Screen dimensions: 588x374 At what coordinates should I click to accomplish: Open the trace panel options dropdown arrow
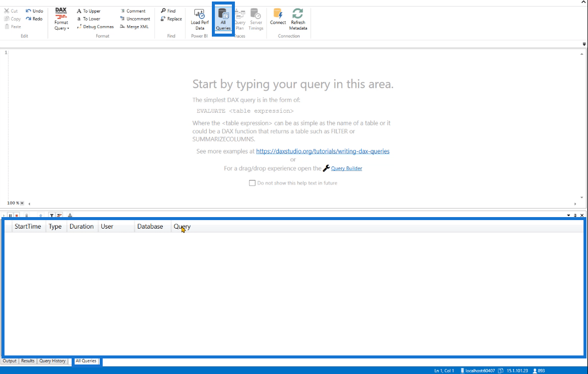[x=568, y=215]
